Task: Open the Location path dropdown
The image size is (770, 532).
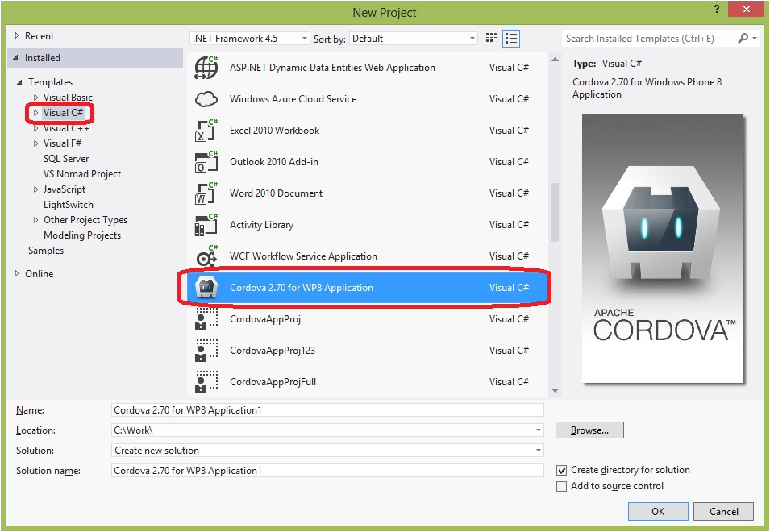Action: coord(539,430)
